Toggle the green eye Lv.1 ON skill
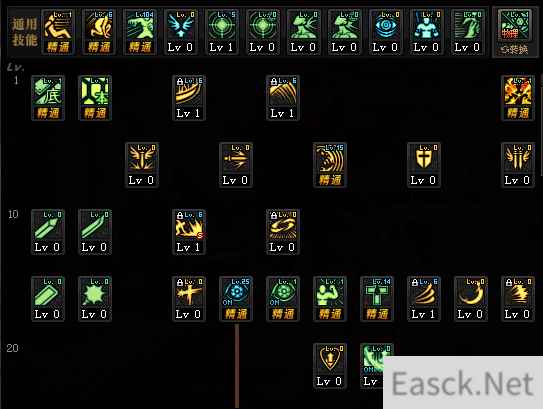The width and height of the screenshot is (543, 409). 283,299
